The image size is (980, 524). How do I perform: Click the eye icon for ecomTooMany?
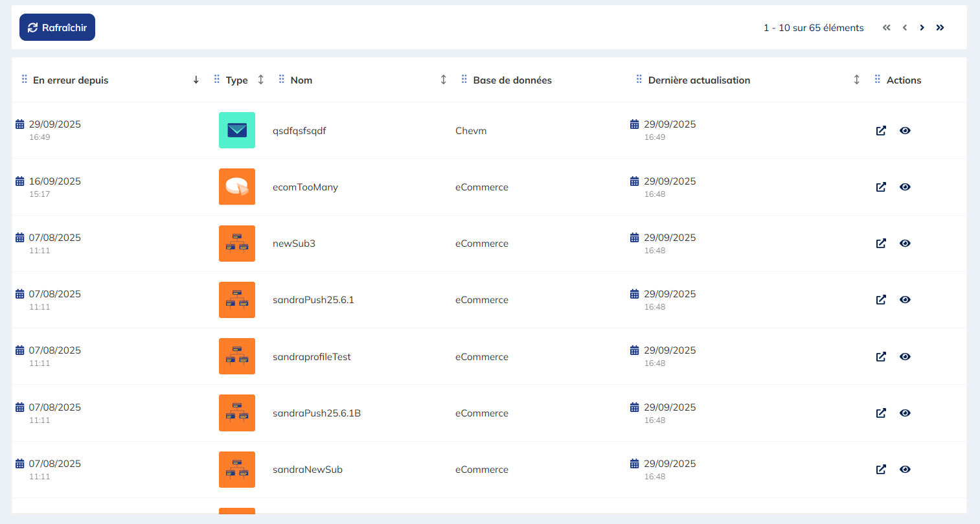(x=905, y=187)
